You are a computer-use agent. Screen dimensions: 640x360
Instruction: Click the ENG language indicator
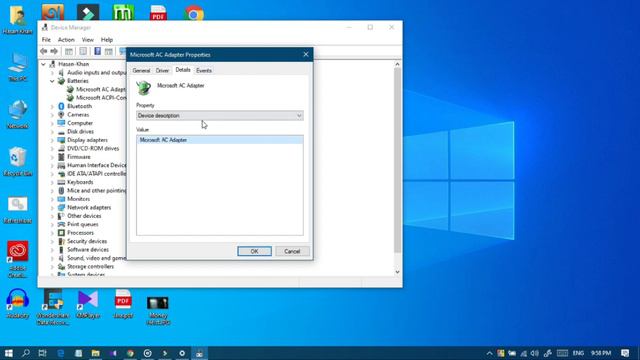pos(578,353)
